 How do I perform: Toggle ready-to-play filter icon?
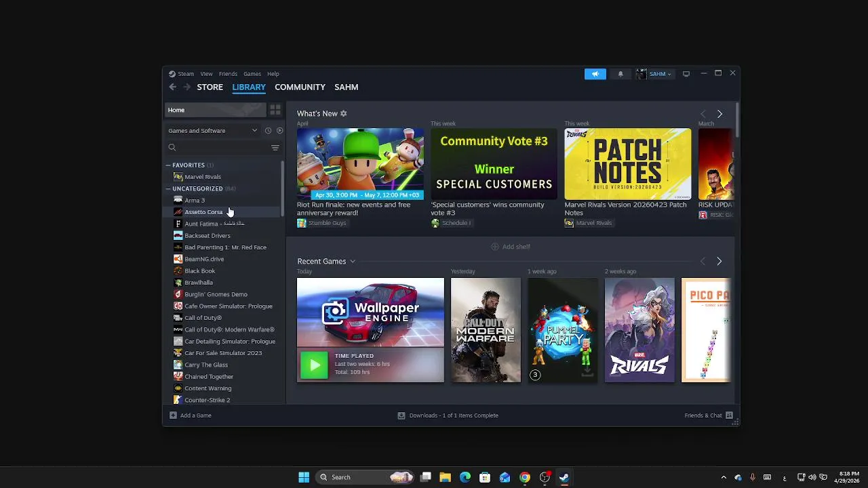click(x=279, y=131)
